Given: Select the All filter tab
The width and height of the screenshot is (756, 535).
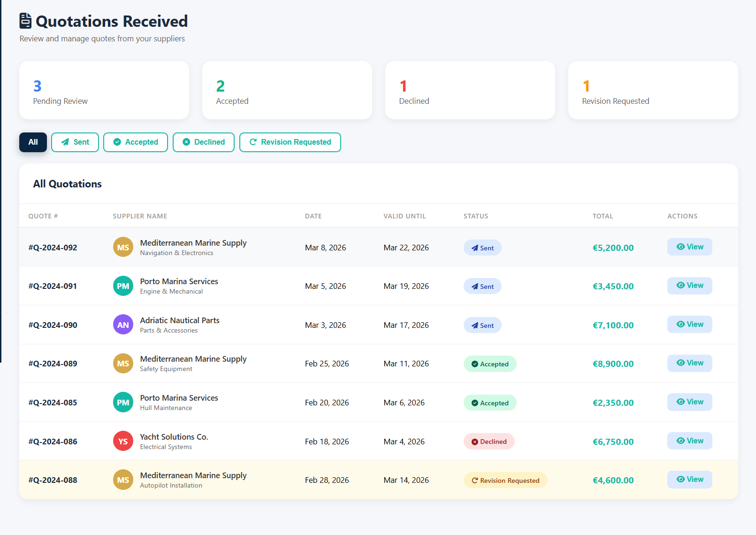Looking at the screenshot, I should pyautogui.click(x=33, y=142).
